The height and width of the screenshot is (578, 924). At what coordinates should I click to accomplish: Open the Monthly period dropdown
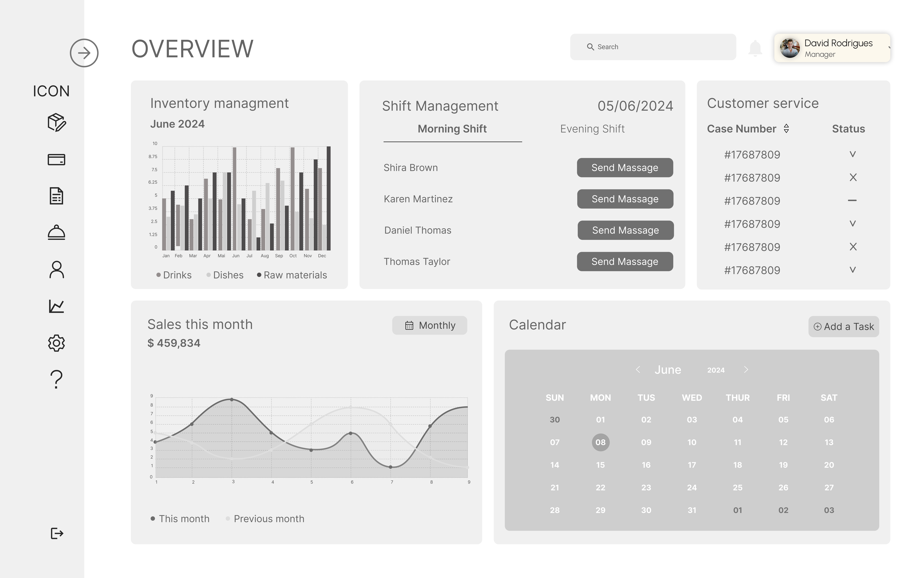click(x=430, y=325)
